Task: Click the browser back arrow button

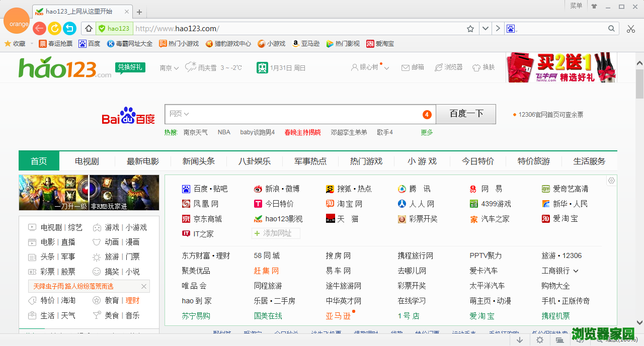Action: (x=39, y=29)
